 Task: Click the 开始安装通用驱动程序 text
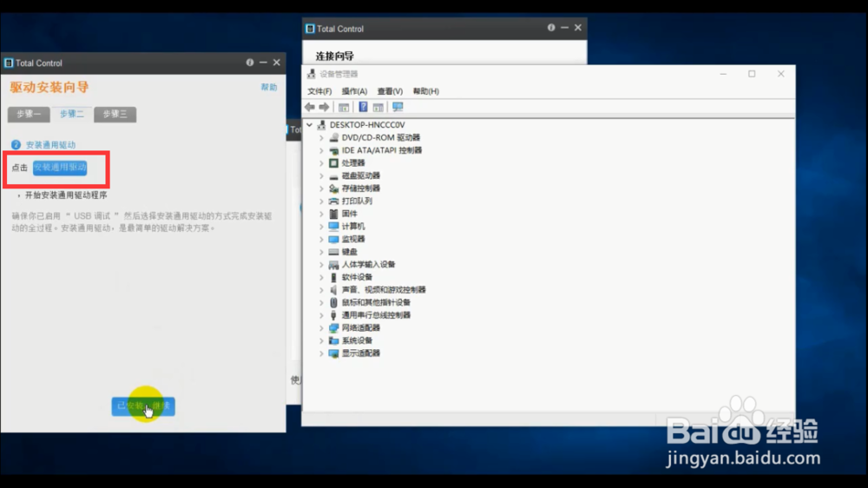[66, 195]
